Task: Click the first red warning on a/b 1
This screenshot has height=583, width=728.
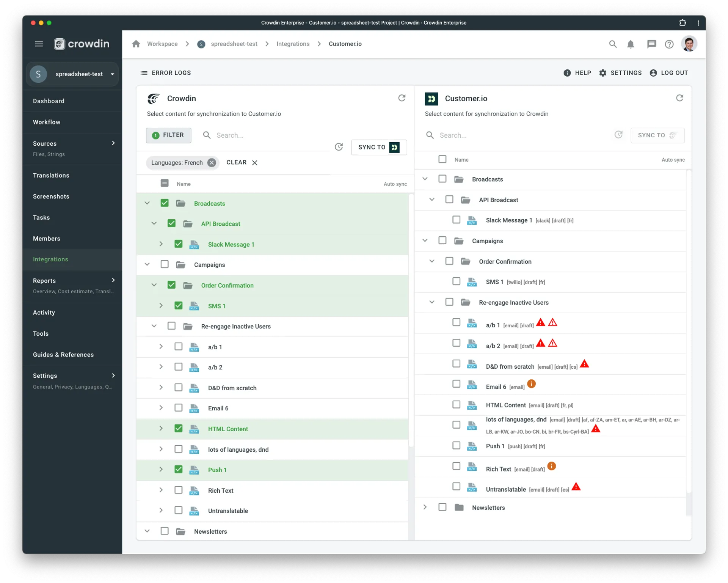Action: click(x=541, y=323)
